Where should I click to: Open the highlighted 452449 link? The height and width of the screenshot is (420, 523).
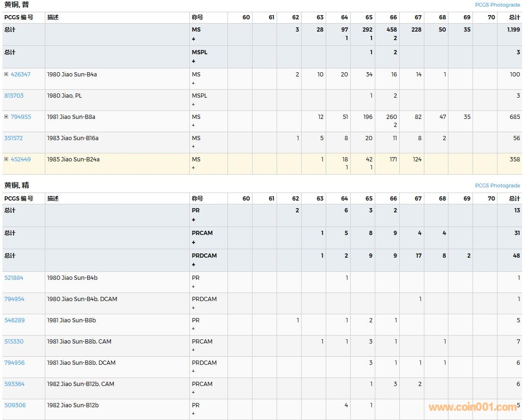click(21, 160)
